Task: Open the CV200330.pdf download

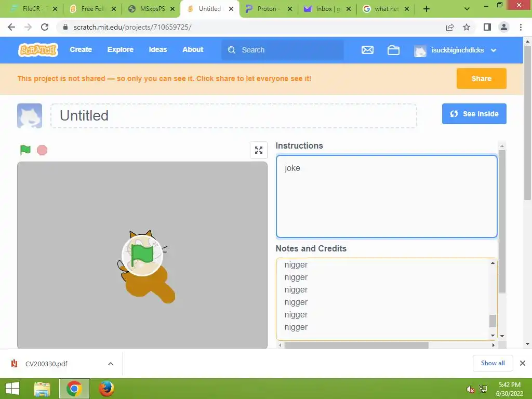Action: [x=46, y=364]
